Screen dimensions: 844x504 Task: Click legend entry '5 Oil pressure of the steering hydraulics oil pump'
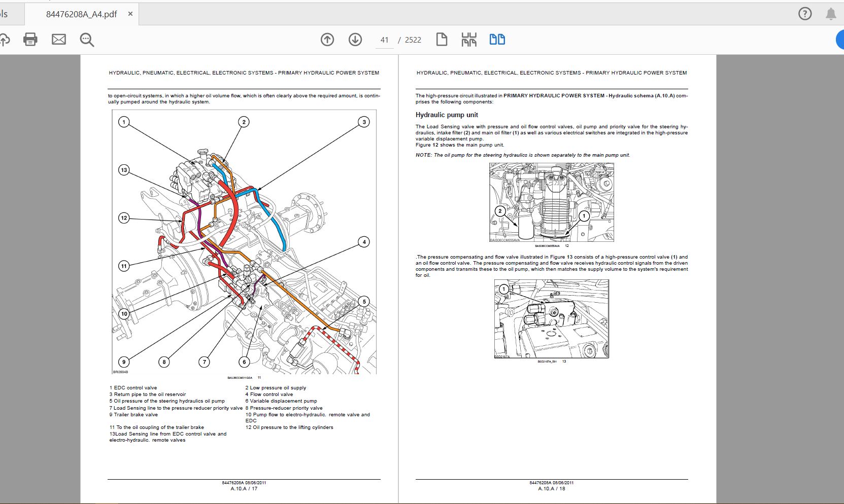(x=167, y=401)
